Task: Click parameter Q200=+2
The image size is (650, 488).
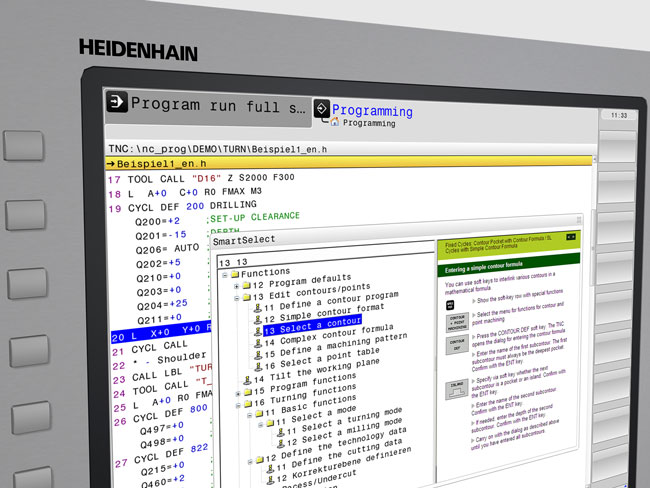Action: (x=157, y=221)
